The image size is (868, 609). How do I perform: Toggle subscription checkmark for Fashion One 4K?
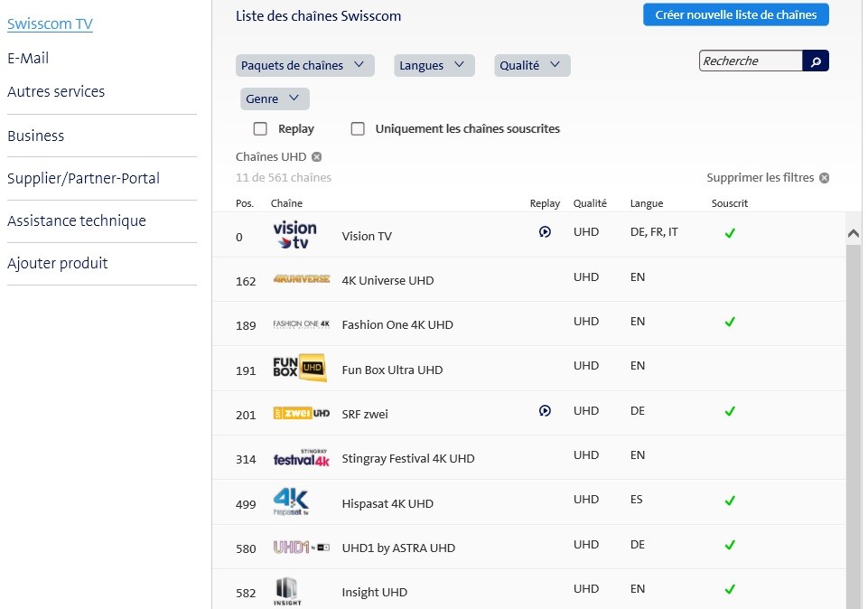[730, 322]
